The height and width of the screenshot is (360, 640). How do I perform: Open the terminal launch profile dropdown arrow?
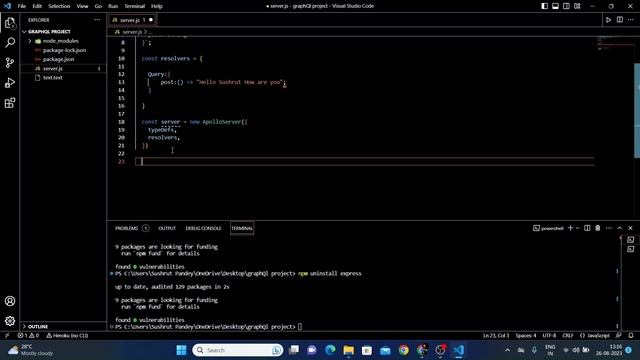[x=578, y=228]
